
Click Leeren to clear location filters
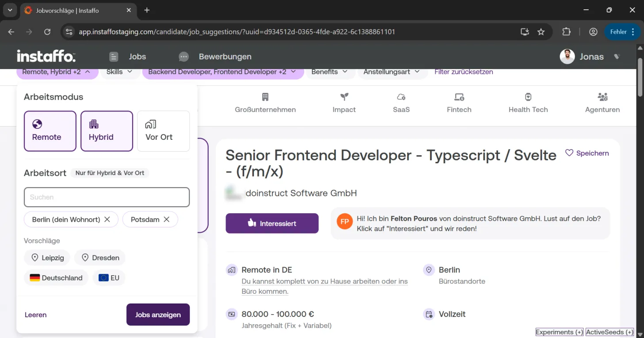coord(36,315)
